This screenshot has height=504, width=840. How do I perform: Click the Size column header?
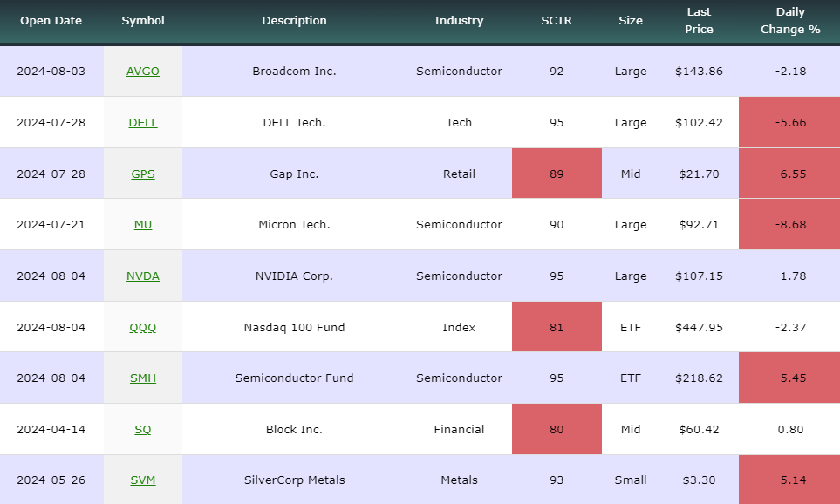tap(631, 21)
